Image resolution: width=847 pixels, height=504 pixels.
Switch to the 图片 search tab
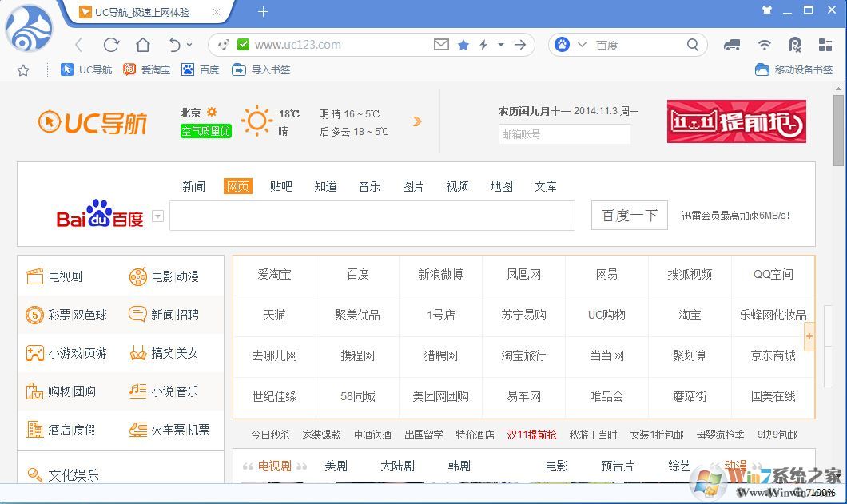pos(412,186)
